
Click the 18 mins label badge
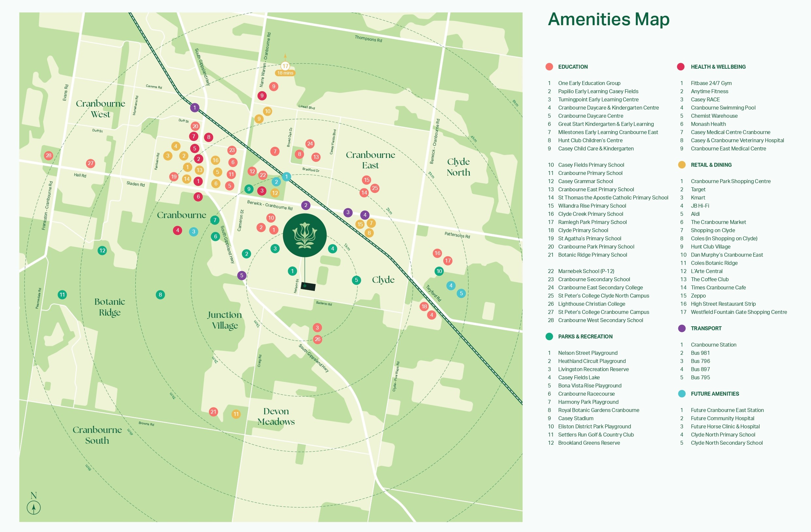(x=285, y=73)
